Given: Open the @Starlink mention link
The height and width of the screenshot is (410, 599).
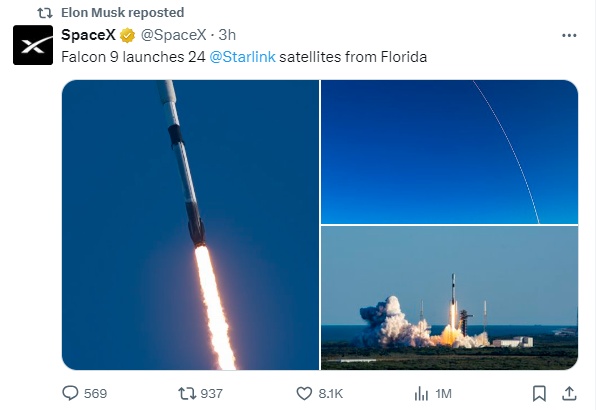Looking at the screenshot, I should coord(243,57).
